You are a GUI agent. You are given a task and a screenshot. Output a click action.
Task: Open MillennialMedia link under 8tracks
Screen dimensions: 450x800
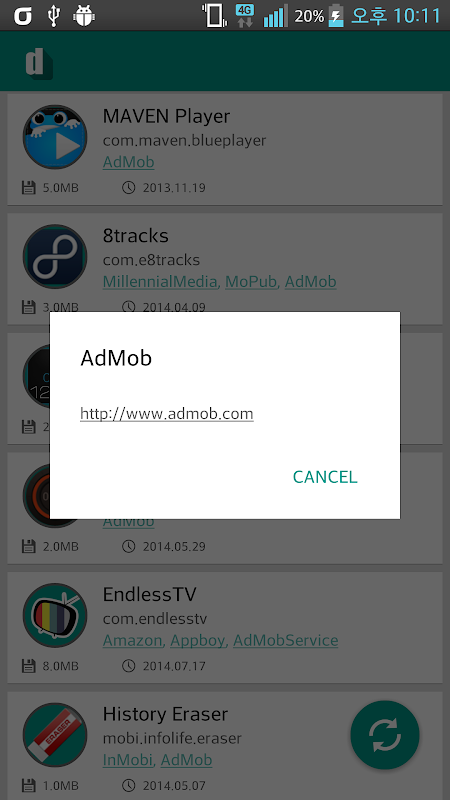pyautogui.click(x=161, y=282)
